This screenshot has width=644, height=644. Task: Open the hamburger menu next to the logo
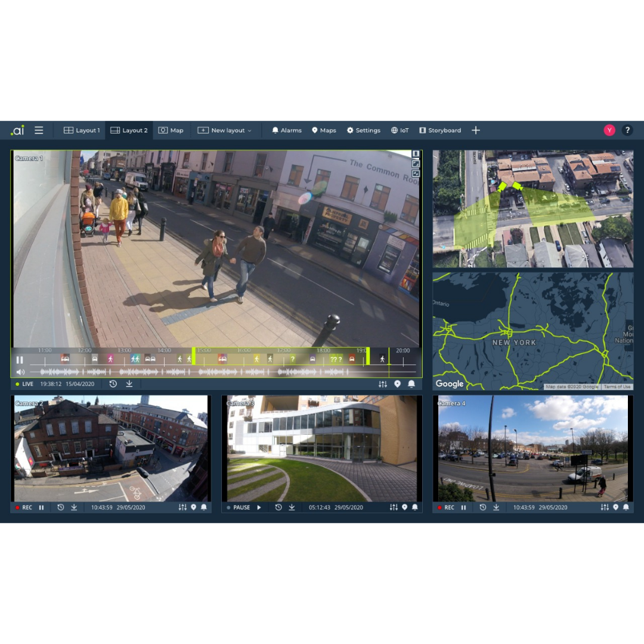39,130
